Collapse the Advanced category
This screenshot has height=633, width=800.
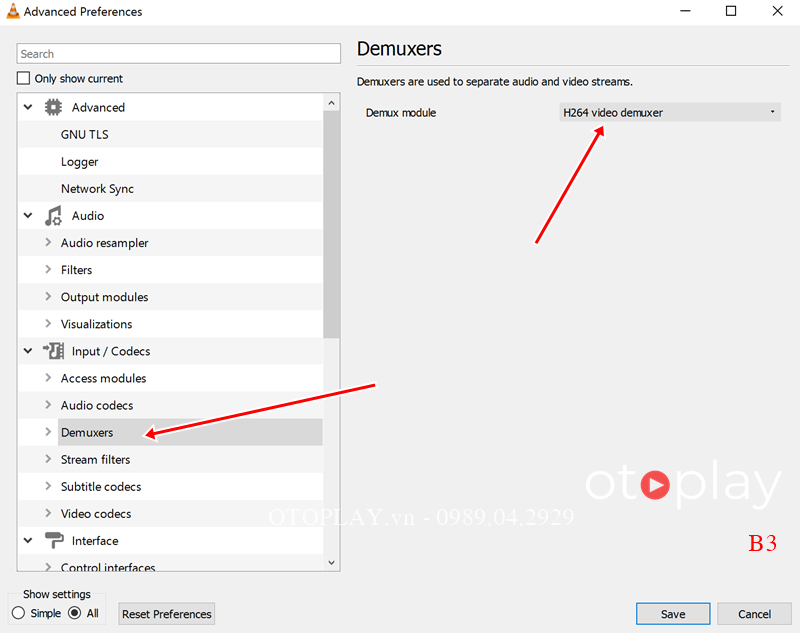tap(28, 107)
